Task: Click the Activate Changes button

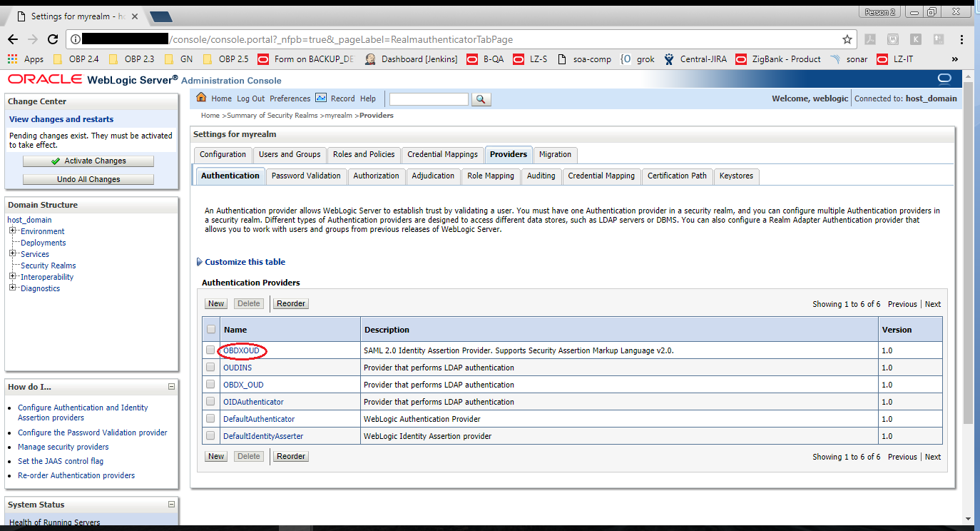Action: tap(88, 161)
